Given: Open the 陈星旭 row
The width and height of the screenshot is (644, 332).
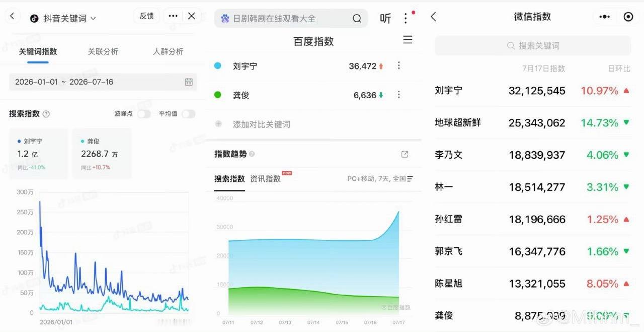Looking at the screenshot, I should pos(533,284).
